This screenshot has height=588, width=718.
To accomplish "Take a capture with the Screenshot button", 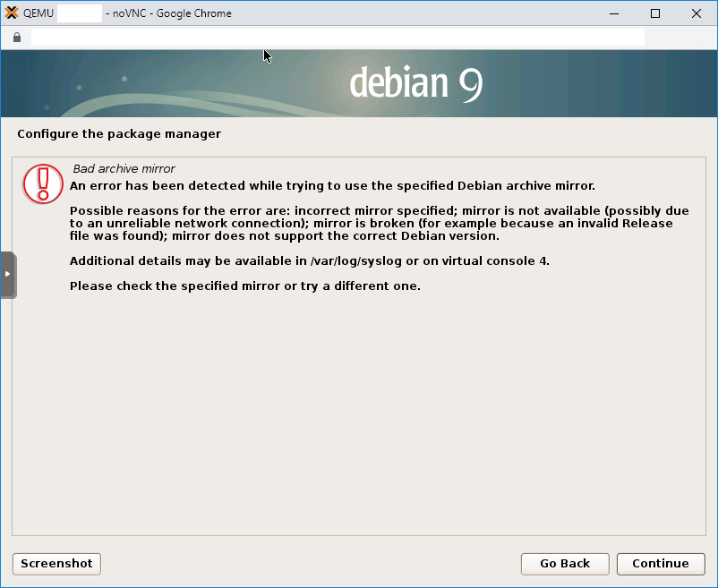I will 56,564.
